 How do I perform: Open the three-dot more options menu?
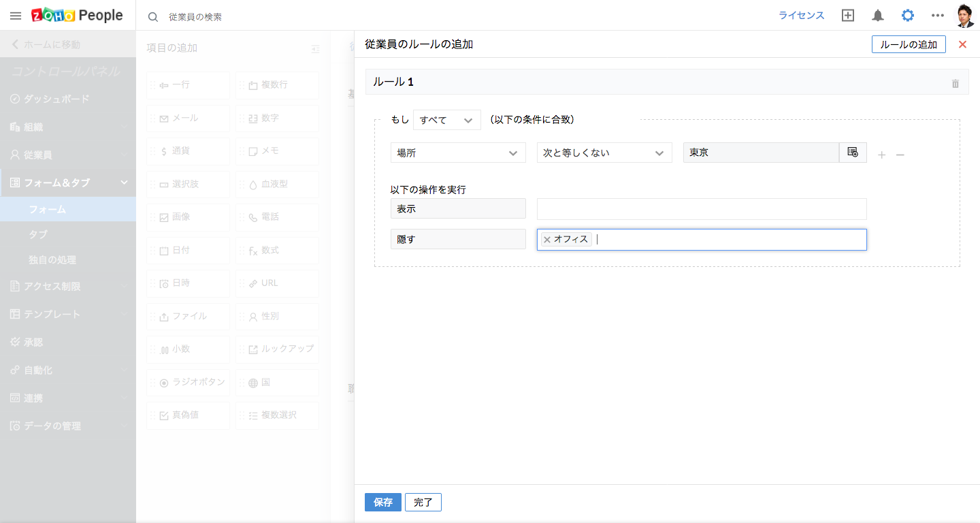[x=938, y=16]
